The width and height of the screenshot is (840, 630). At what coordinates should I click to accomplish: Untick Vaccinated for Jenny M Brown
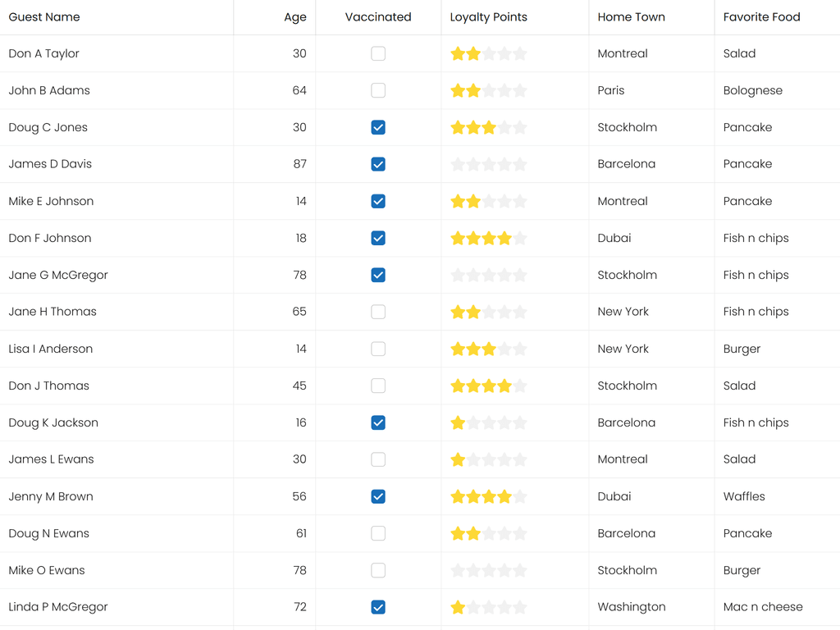(x=378, y=497)
